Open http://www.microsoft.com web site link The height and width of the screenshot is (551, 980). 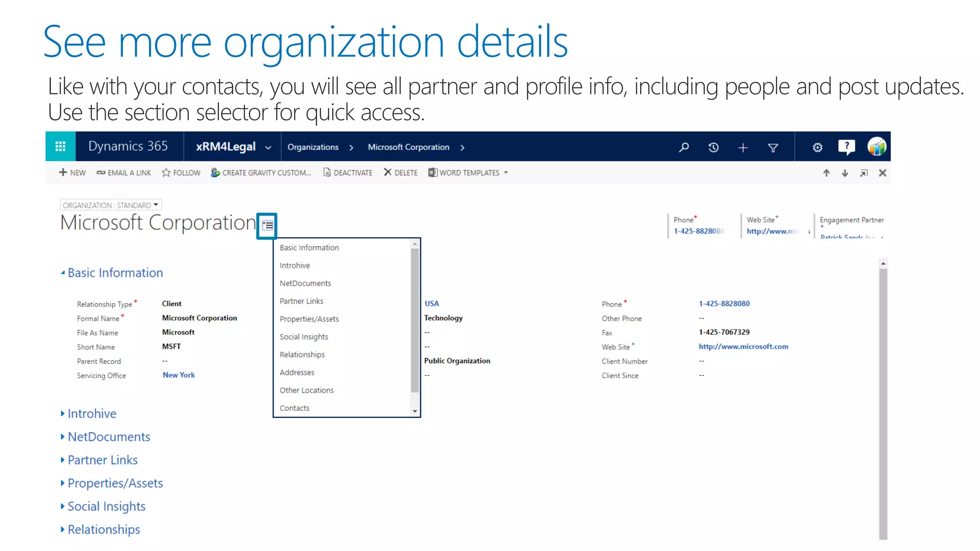743,347
